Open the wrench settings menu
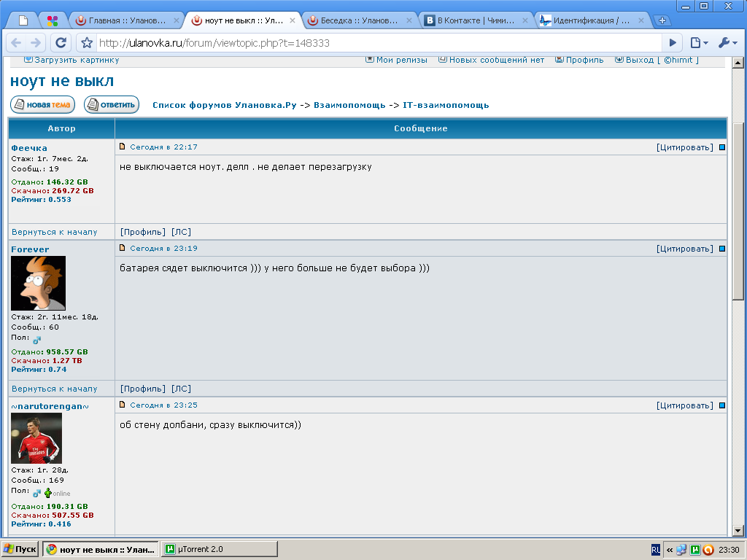 [728, 43]
